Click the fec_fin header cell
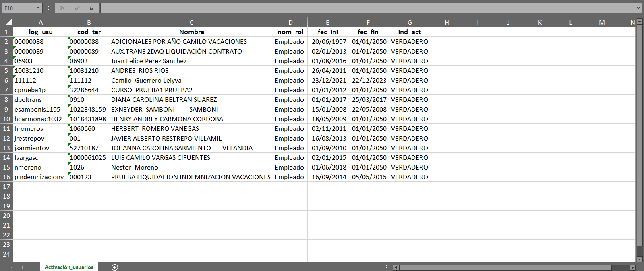Viewport: 644px width, 271px height. click(x=368, y=32)
